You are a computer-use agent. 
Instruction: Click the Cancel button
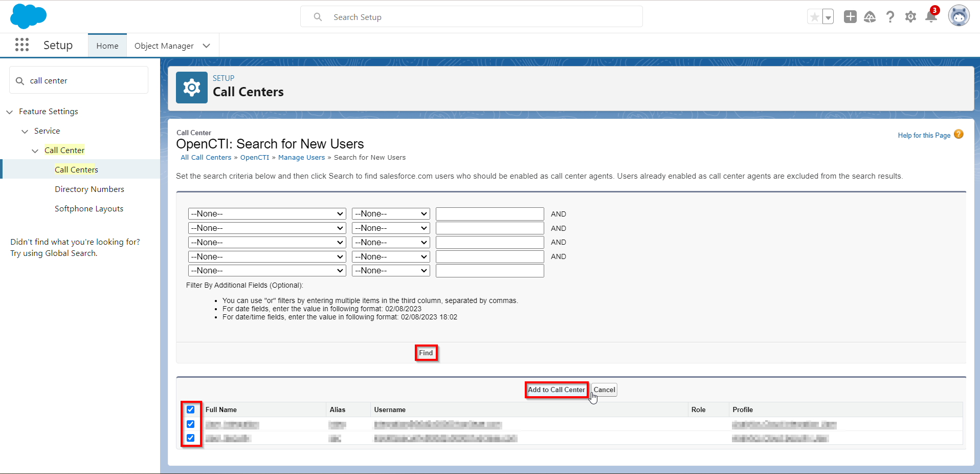(x=604, y=390)
